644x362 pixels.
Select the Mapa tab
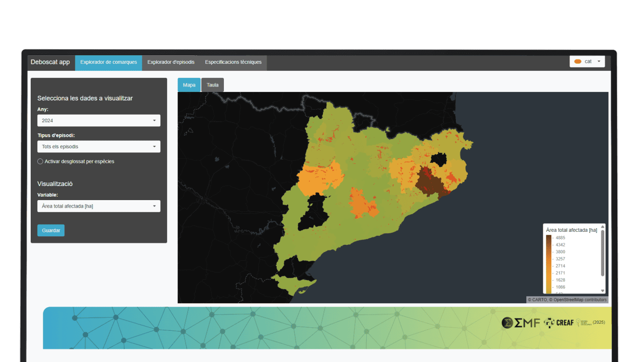pyautogui.click(x=189, y=85)
